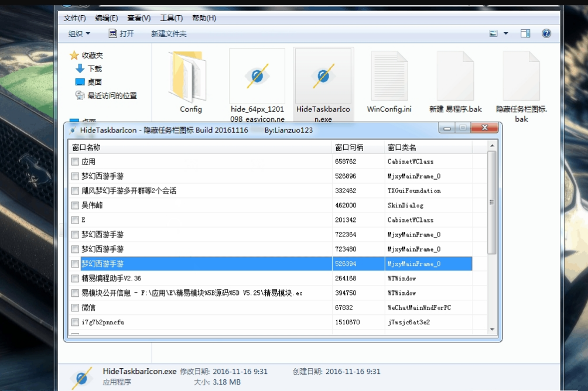The height and width of the screenshot is (391, 588).
Task: Minimize the HideTaskbarIcon window
Action: (447, 128)
